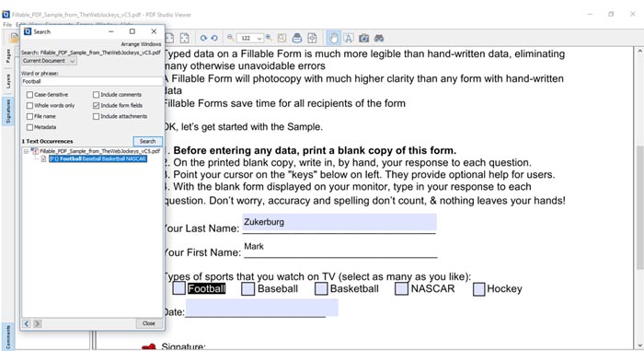Rotate pages counter-clockwise in the toolbar
This screenshot has height=351, width=644.
[x=214, y=38]
